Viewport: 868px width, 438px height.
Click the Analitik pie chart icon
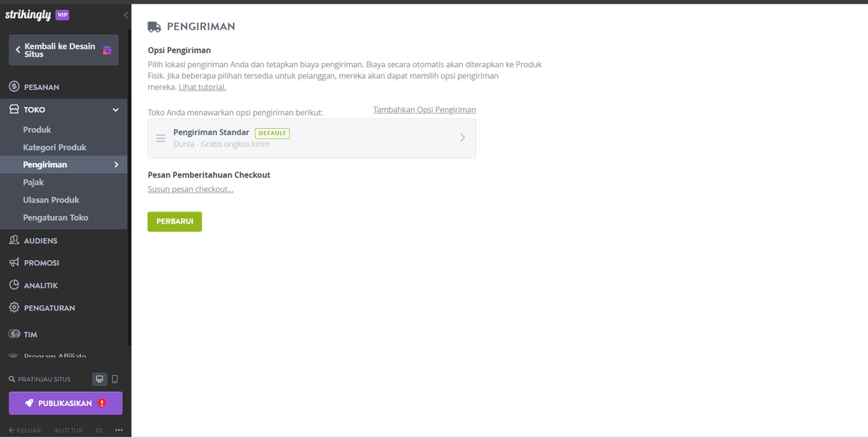coord(14,285)
